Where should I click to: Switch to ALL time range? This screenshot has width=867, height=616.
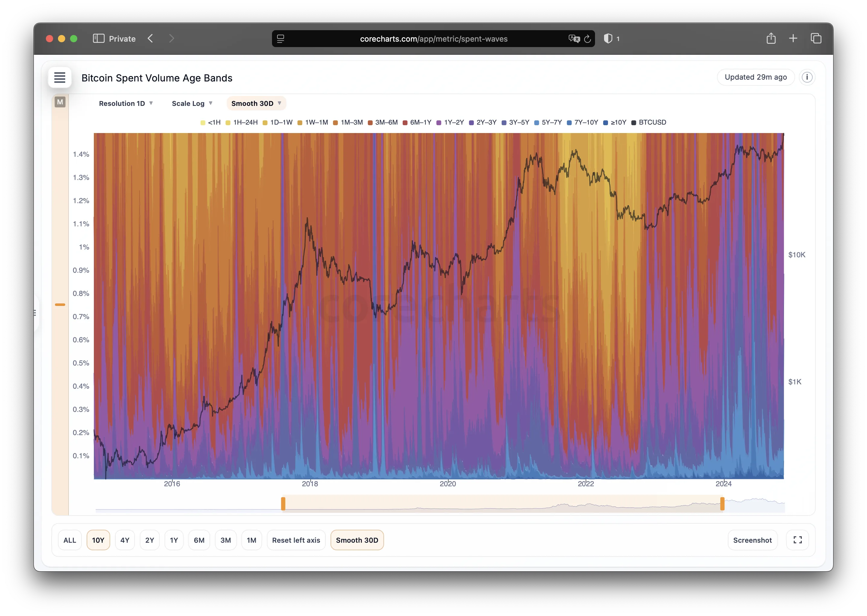tap(70, 540)
